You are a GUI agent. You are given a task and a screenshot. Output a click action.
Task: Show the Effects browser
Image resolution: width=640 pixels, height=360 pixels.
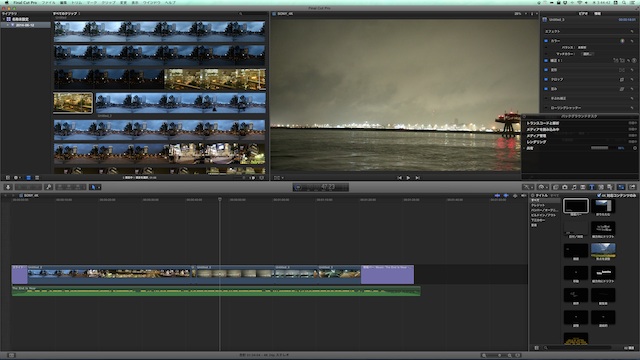(556, 187)
